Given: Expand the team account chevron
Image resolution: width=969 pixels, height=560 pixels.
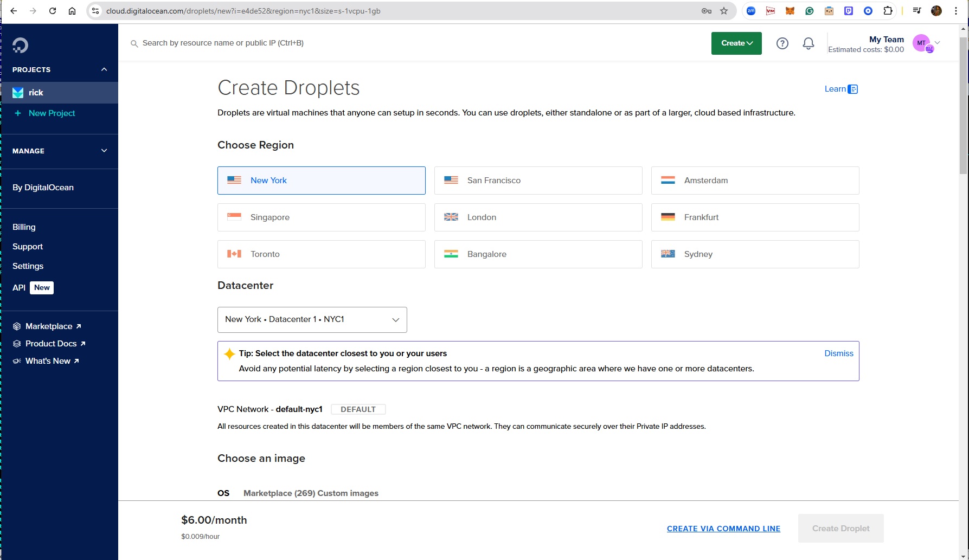Looking at the screenshot, I should coord(938,42).
